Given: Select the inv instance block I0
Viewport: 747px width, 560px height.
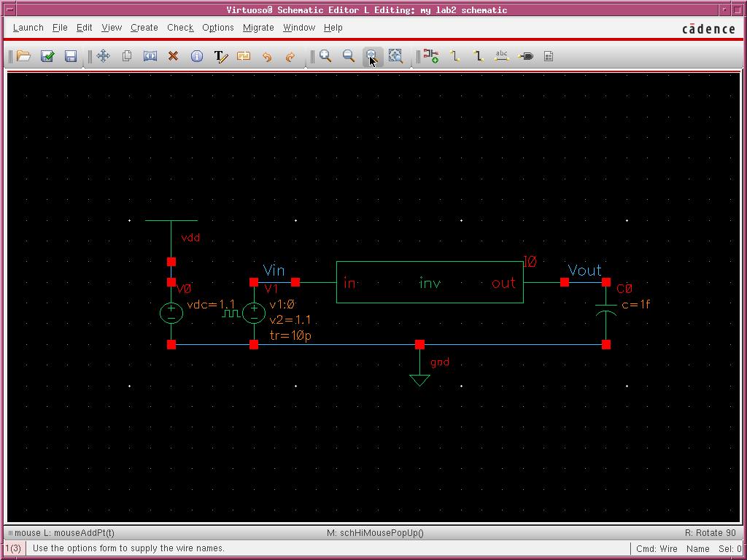Looking at the screenshot, I should tap(430, 282).
